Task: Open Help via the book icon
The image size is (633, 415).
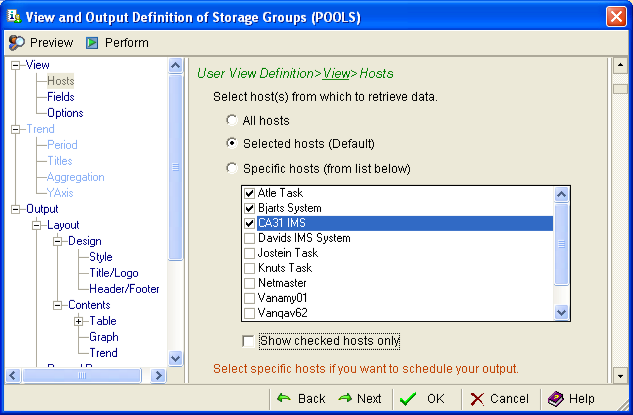Action: pos(555,398)
